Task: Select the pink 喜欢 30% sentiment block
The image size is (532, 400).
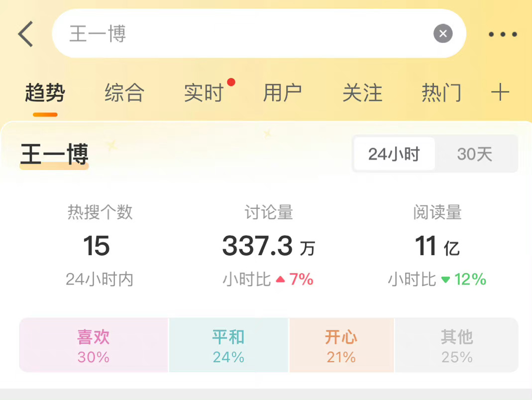Action: click(94, 345)
